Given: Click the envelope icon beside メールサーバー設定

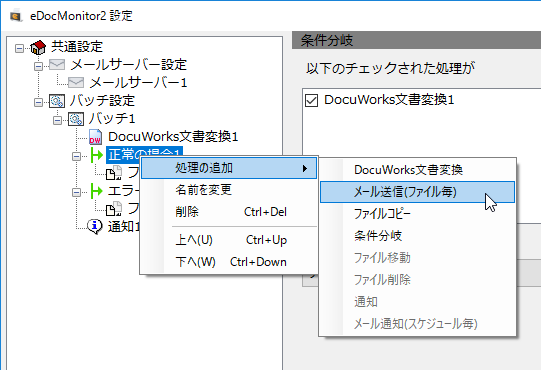Looking at the screenshot, I should 57,65.
